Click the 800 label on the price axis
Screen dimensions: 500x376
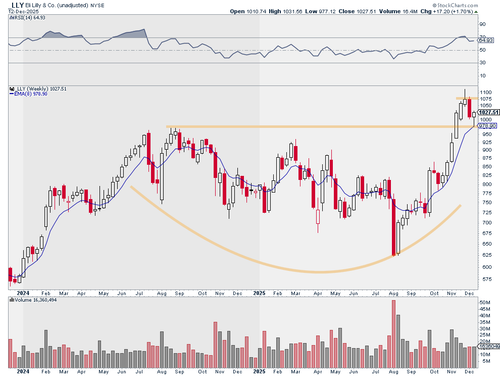(x=487, y=184)
